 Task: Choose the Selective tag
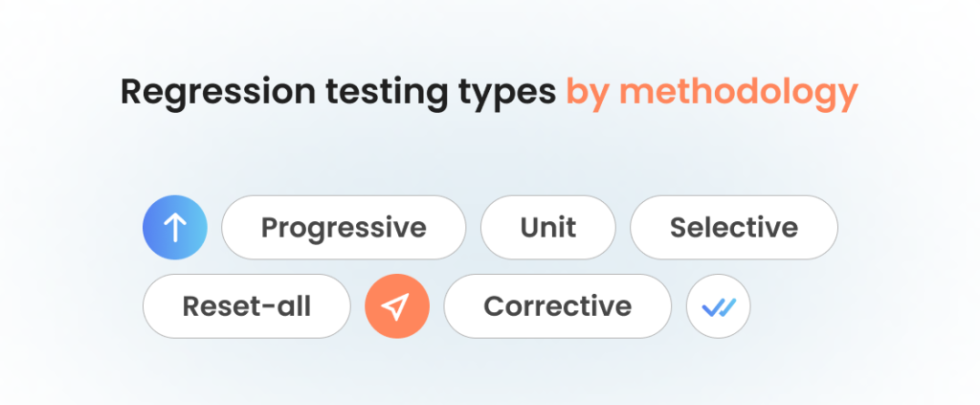[x=734, y=228]
